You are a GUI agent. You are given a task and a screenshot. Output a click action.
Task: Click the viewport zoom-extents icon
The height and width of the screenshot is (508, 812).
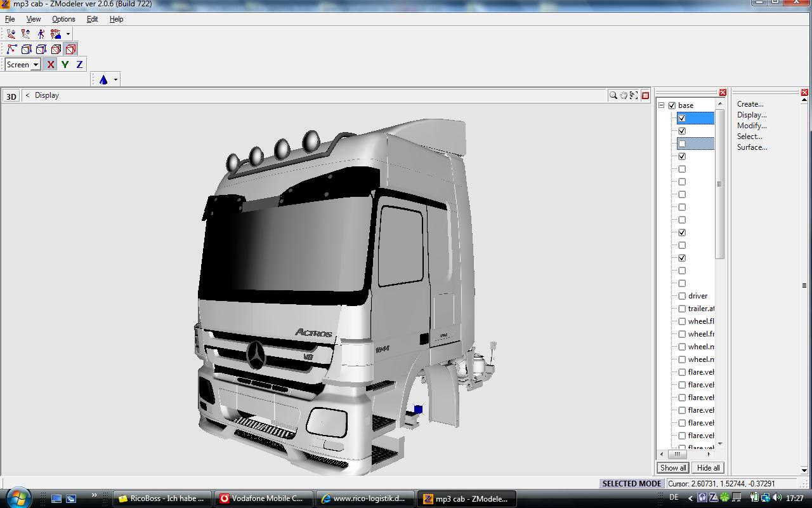pos(634,95)
